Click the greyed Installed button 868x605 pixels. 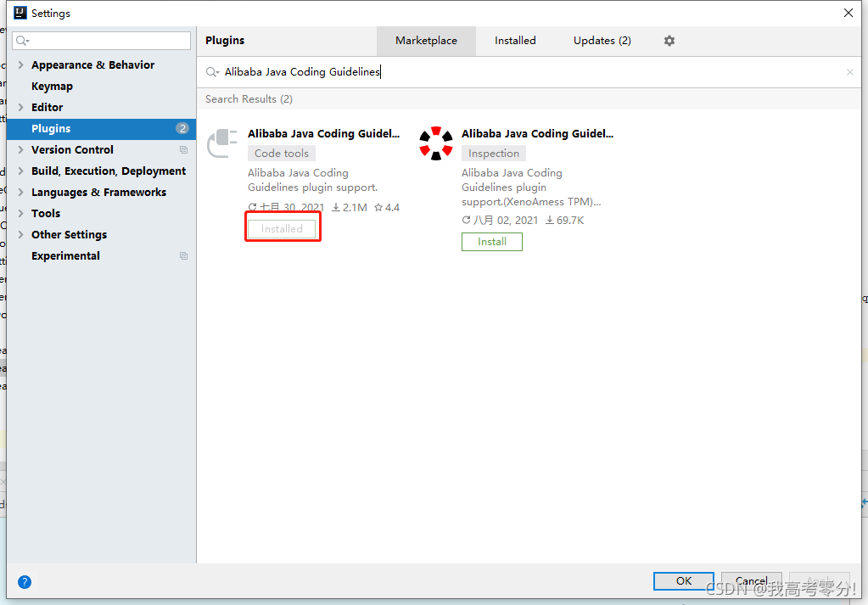point(282,229)
